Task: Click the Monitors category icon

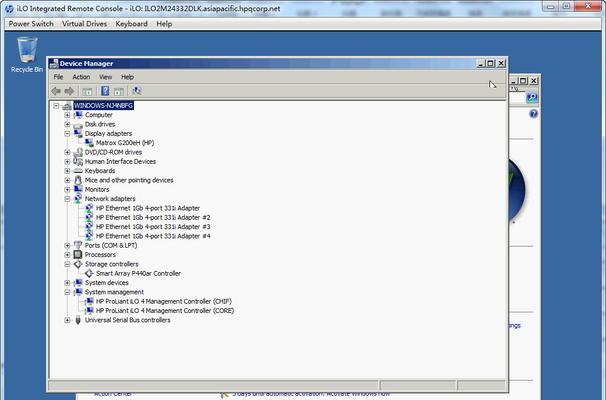Action: (78, 189)
